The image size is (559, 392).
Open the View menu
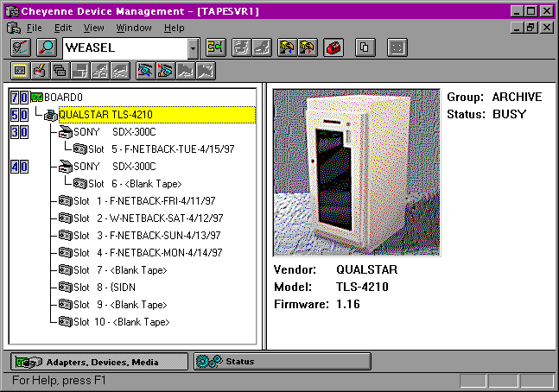[x=94, y=28]
